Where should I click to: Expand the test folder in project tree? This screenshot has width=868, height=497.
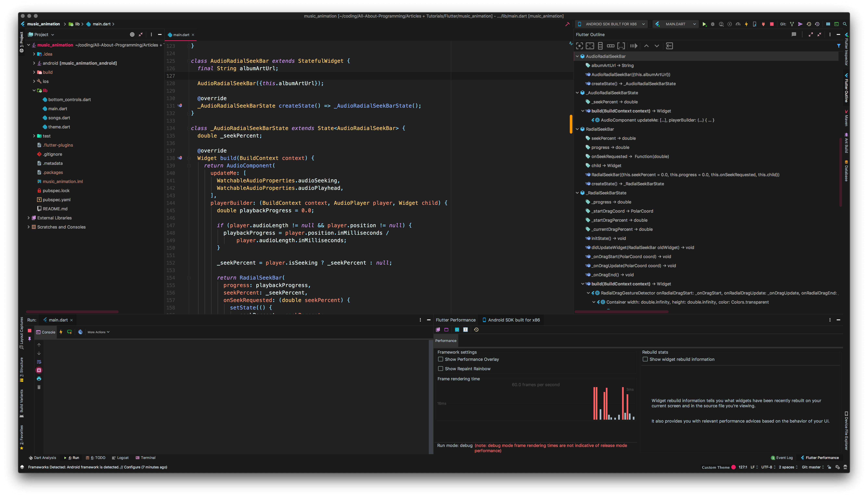pos(34,136)
